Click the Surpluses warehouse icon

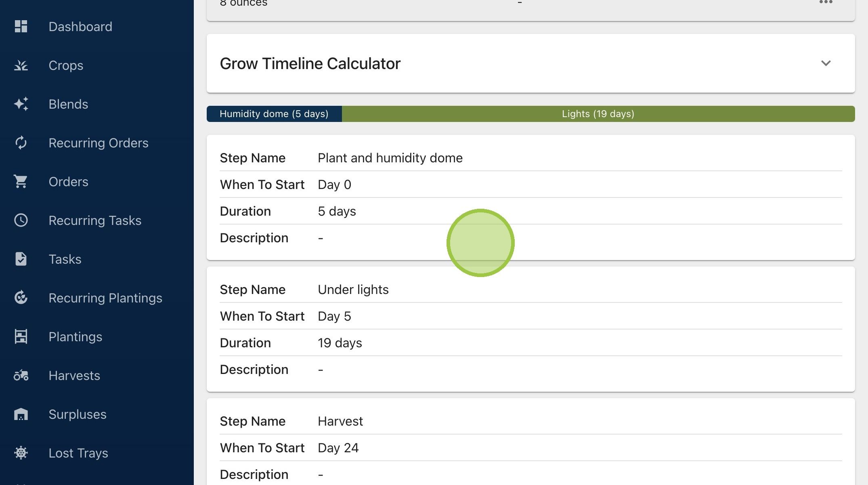point(21,414)
